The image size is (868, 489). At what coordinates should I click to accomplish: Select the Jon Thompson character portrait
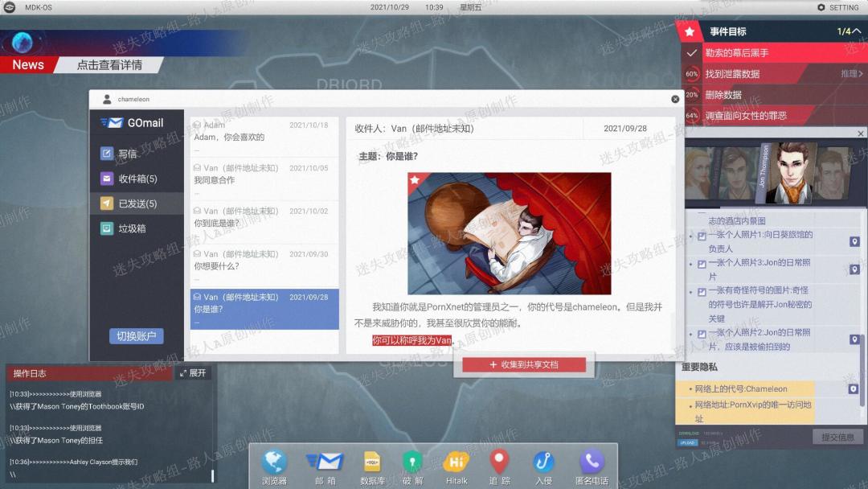point(789,172)
